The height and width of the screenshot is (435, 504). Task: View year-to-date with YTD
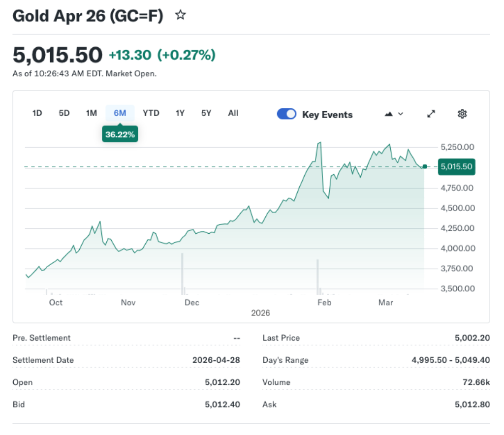151,113
